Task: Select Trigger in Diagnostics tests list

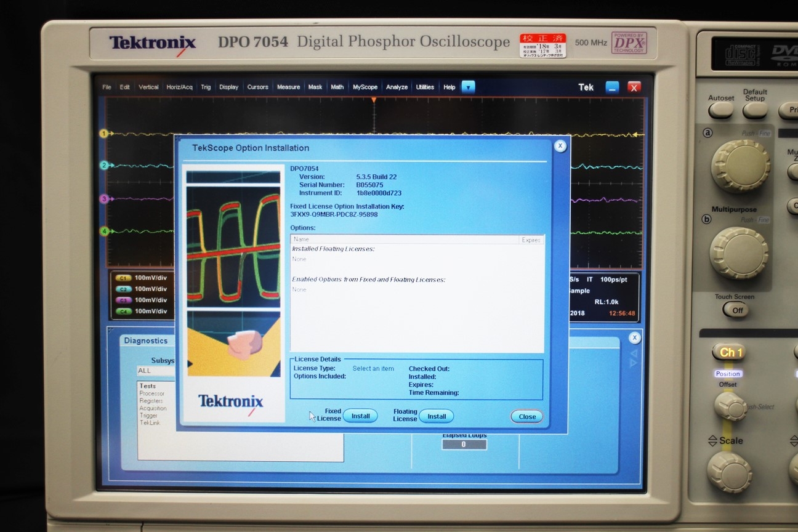Action: coord(148,416)
